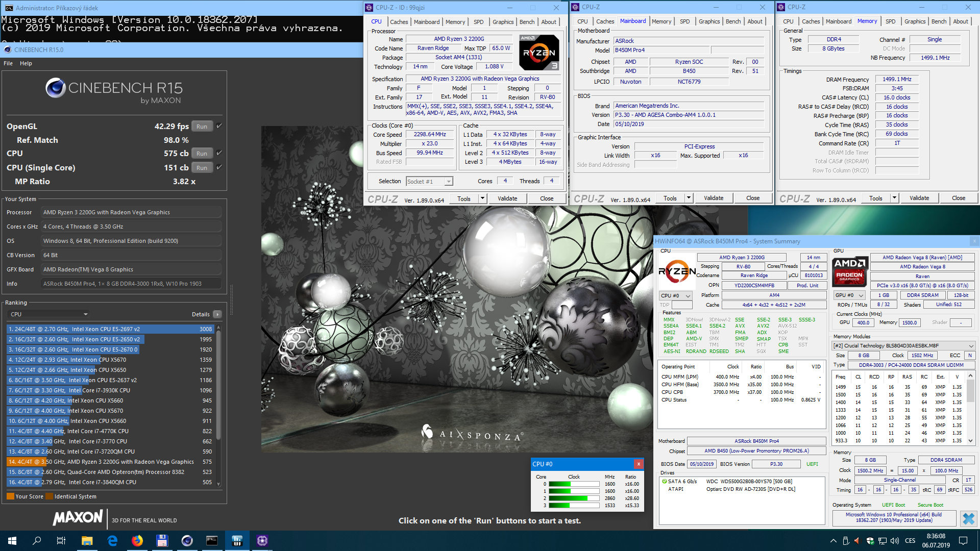Click the Info field in Your System
The image size is (980, 551).
[x=131, y=284]
